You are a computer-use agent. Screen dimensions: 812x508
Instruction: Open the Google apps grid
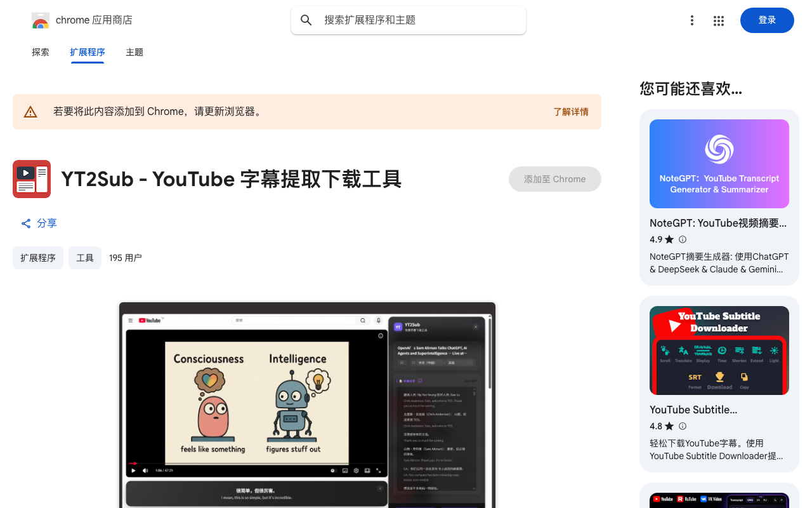point(719,20)
